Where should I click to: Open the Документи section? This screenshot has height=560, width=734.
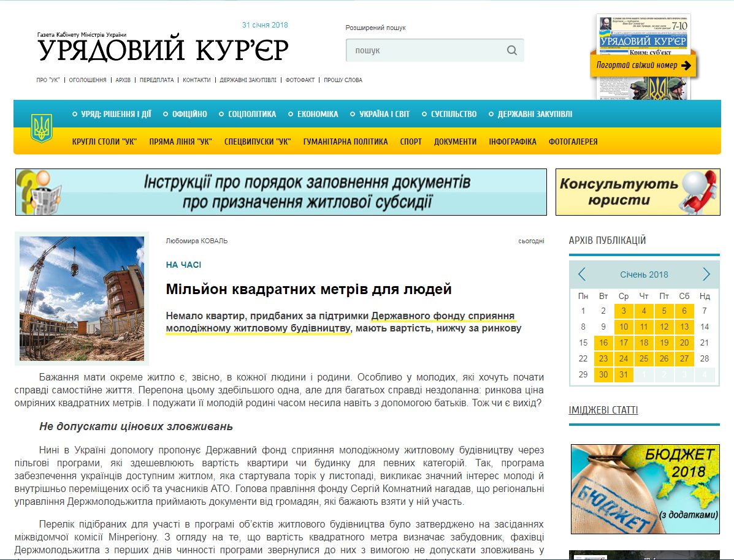[455, 142]
